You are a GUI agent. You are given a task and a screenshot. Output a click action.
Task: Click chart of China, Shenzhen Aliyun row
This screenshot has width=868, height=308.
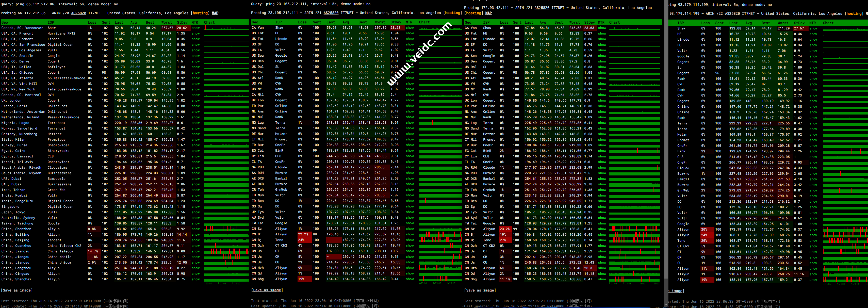pyautogui.click(x=226, y=229)
